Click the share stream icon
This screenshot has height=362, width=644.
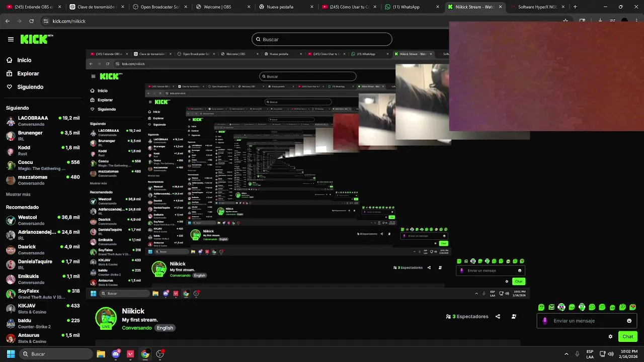[x=498, y=317]
